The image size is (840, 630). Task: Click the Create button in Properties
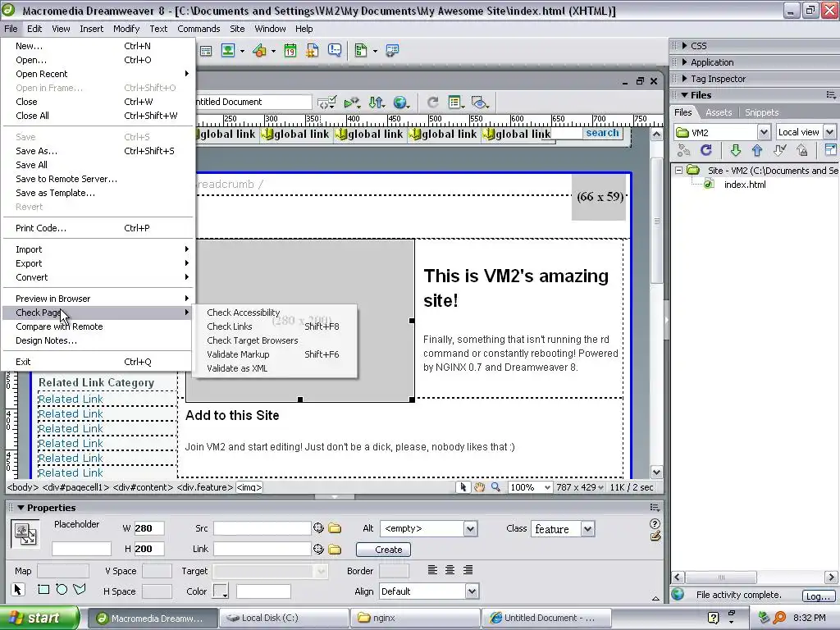click(384, 550)
